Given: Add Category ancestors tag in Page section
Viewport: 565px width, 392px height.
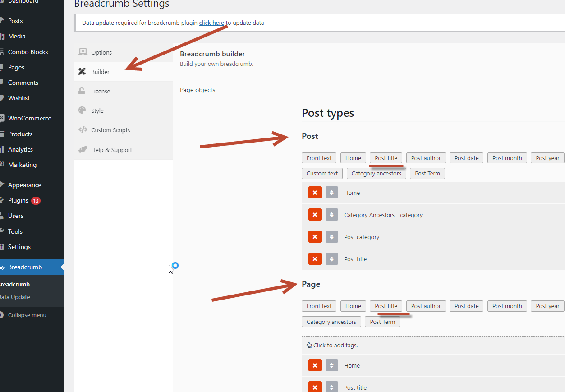Looking at the screenshot, I should tap(331, 322).
